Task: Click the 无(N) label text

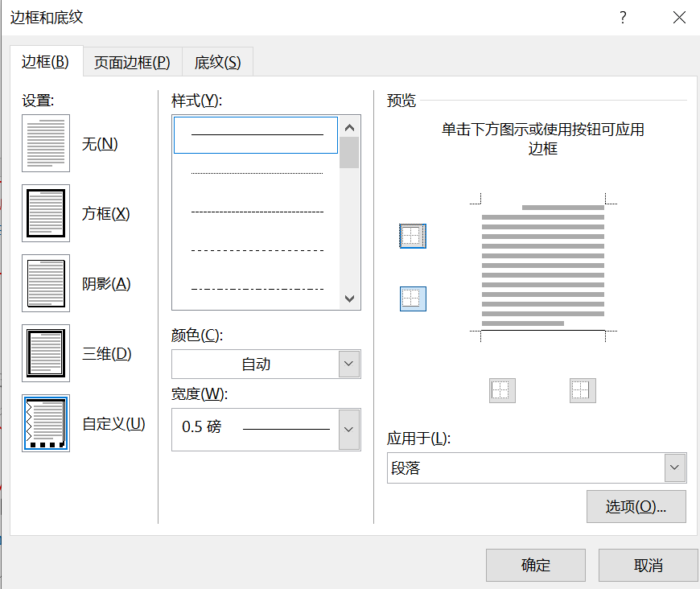Action: (x=100, y=144)
